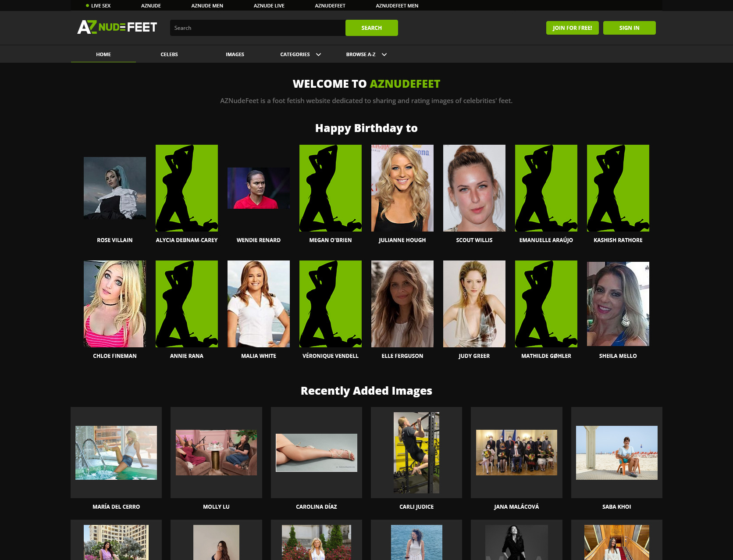The image size is (733, 560).
Task: Click the ROSE VILLAIN name link
Action: click(115, 240)
